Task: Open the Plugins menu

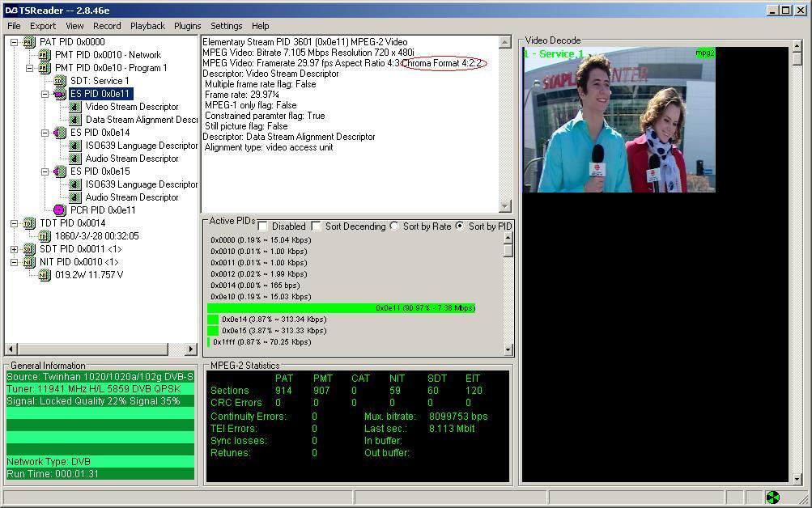Action: 187,26
